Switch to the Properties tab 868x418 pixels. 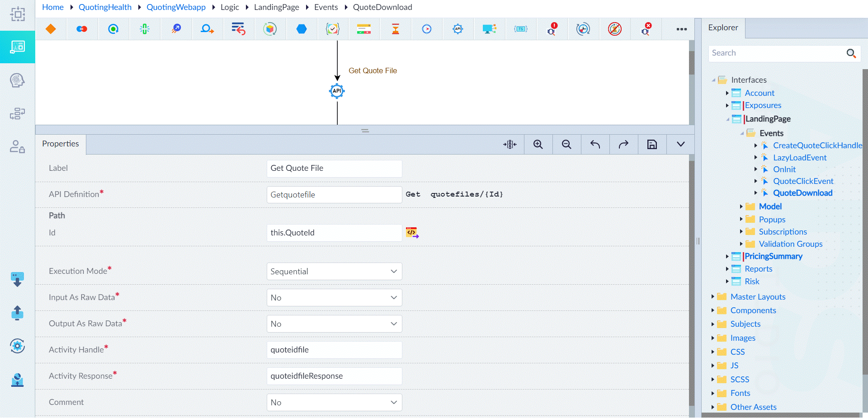pos(61,144)
